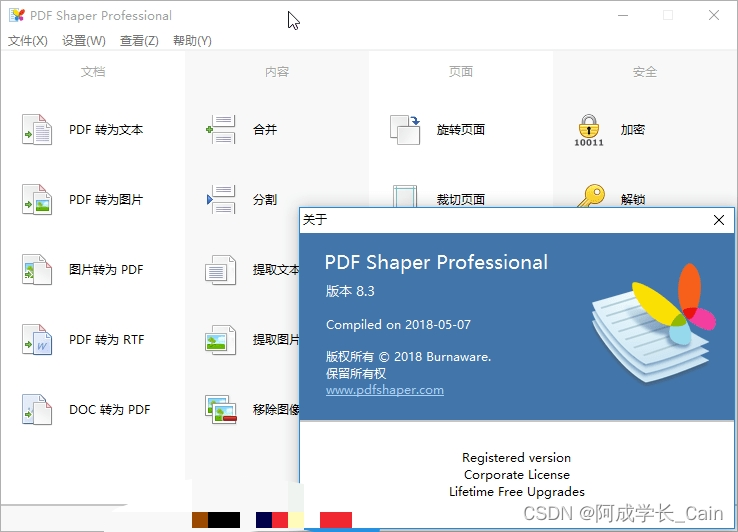
Task: Click Compiled on 2018-05-07 text
Action: [398, 325]
